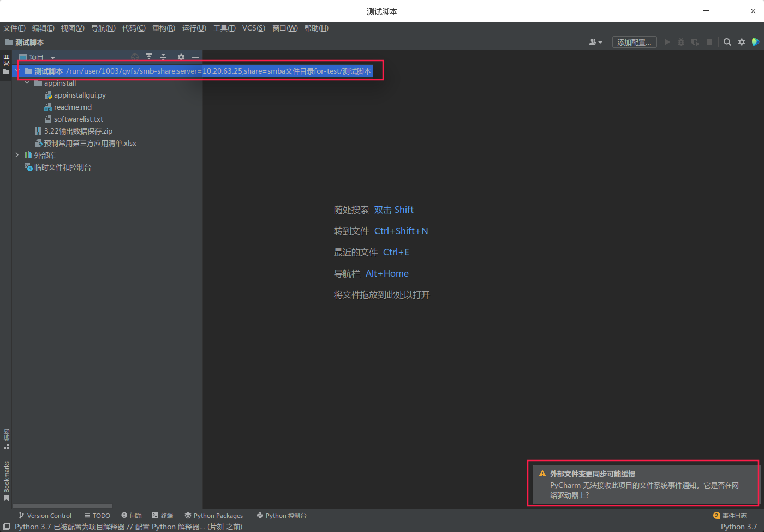Click Expand All icon in project panel
Image resolution: width=764 pixels, height=532 pixels.
point(149,57)
